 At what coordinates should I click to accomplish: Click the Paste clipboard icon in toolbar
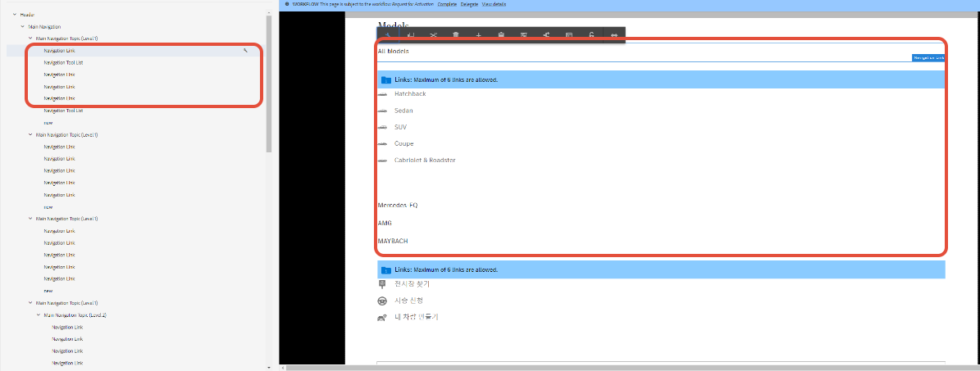[x=501, y=35]
